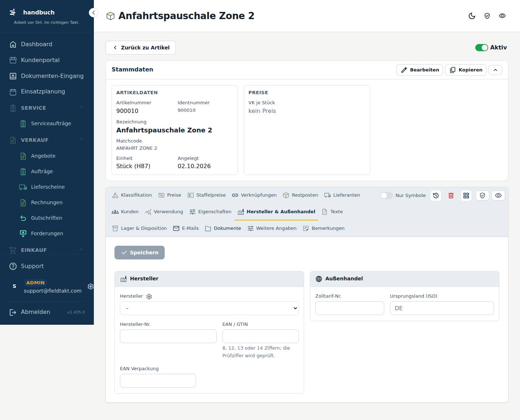Collapse the VERKAUF sidebar section
This screenshot has width=520, height=420.
point(81,140)
